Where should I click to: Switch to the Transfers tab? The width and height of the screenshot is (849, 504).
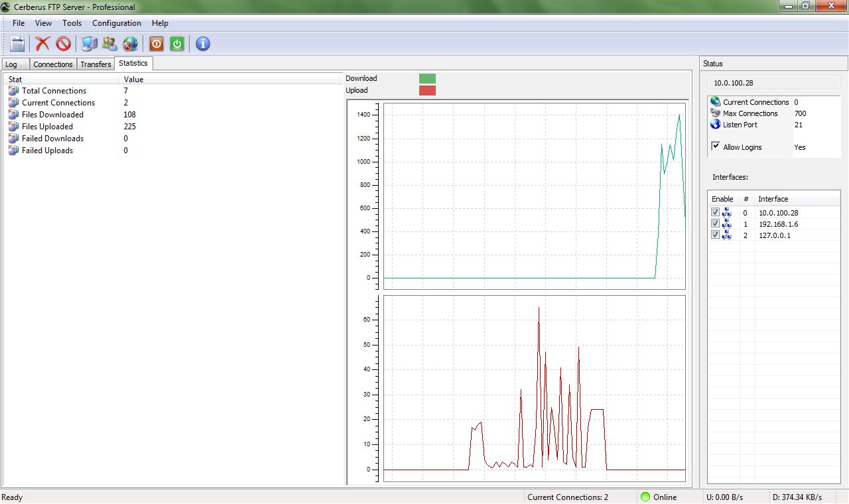pyautogui.click(x=96, y=64)
